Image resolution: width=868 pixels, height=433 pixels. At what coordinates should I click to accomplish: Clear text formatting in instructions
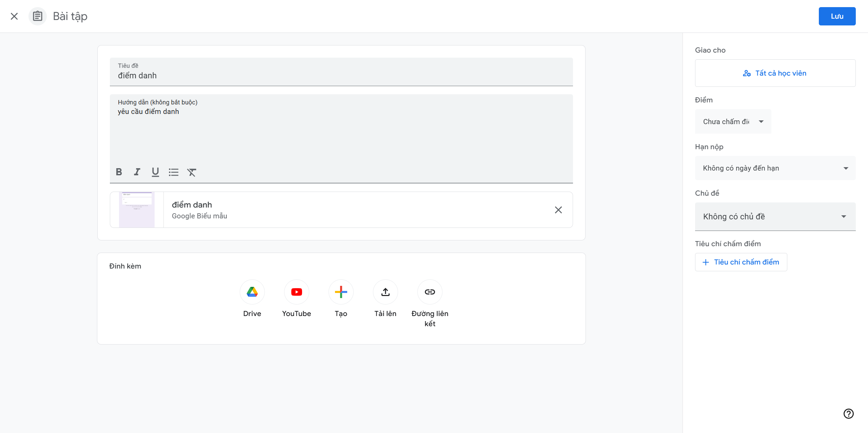(x=192, y=172)
